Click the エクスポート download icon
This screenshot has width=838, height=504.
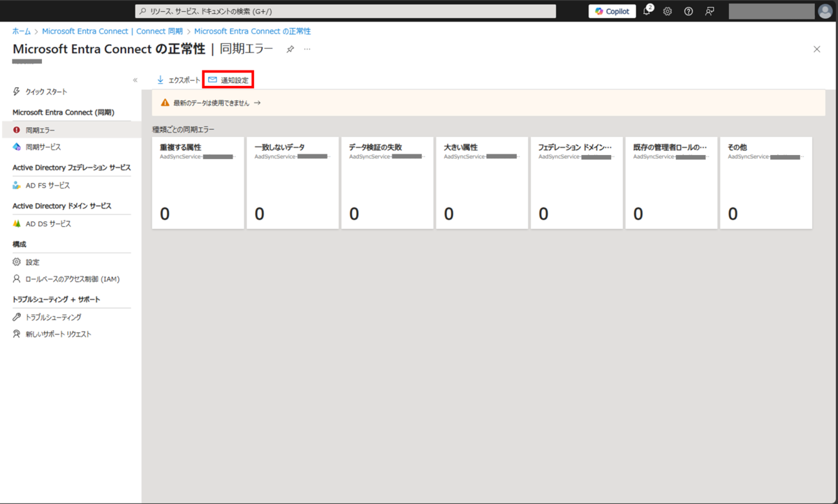[x=161, y=80]
